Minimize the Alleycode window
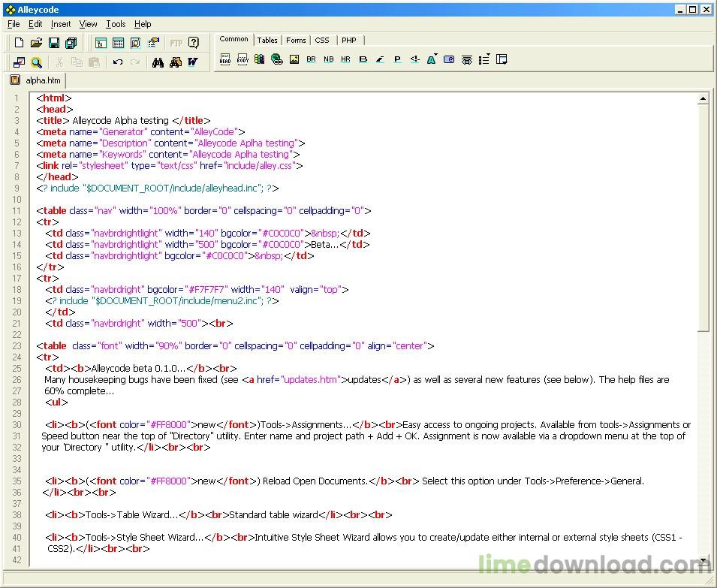This screenshot has width=717, height=588. click(x=680, y=10)
